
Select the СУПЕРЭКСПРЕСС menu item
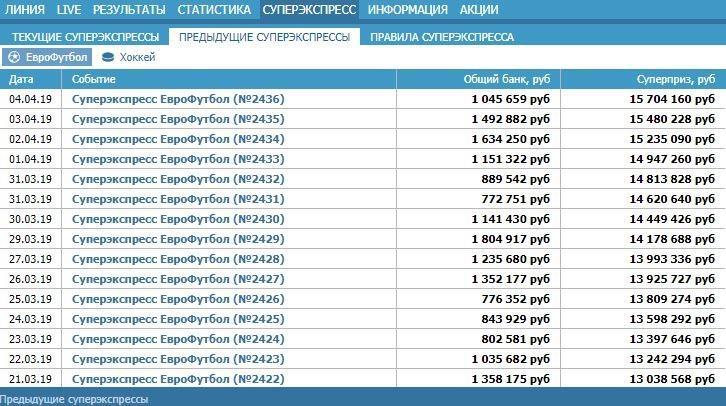[x=309, y=10]
